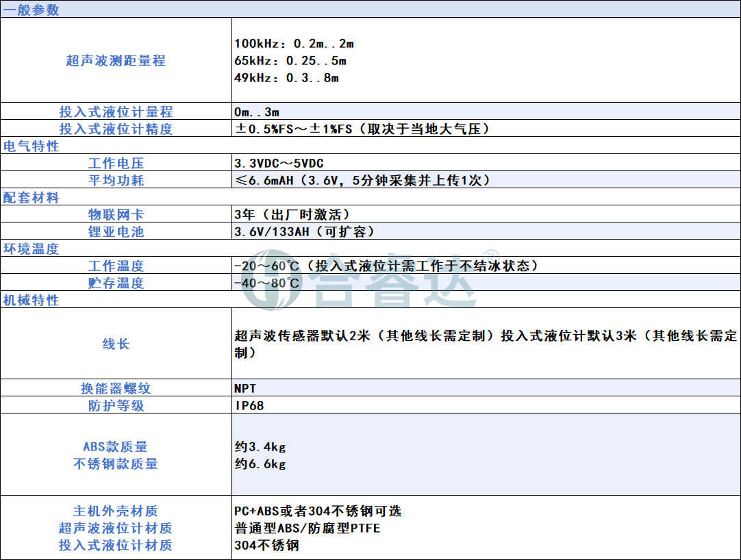The width and height of the screenshot is (741, 560).
Task: Click the ±0.5%FS accuracy value cell
Action: point(362,129)
